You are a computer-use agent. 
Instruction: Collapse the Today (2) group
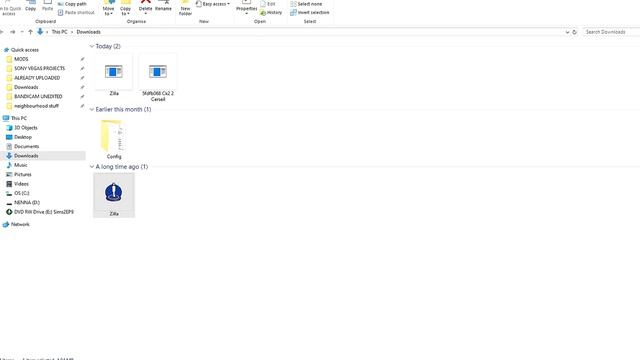point(92,46)
